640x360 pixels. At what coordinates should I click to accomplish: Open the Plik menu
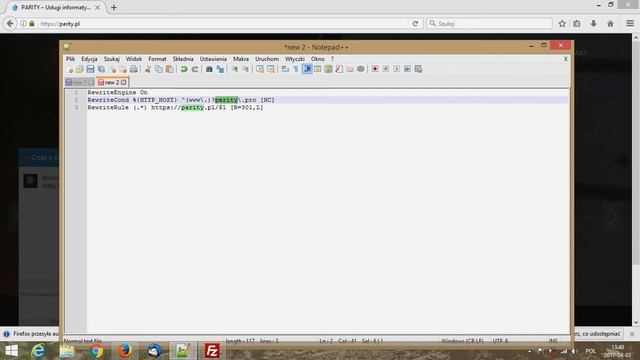(70, 59)
